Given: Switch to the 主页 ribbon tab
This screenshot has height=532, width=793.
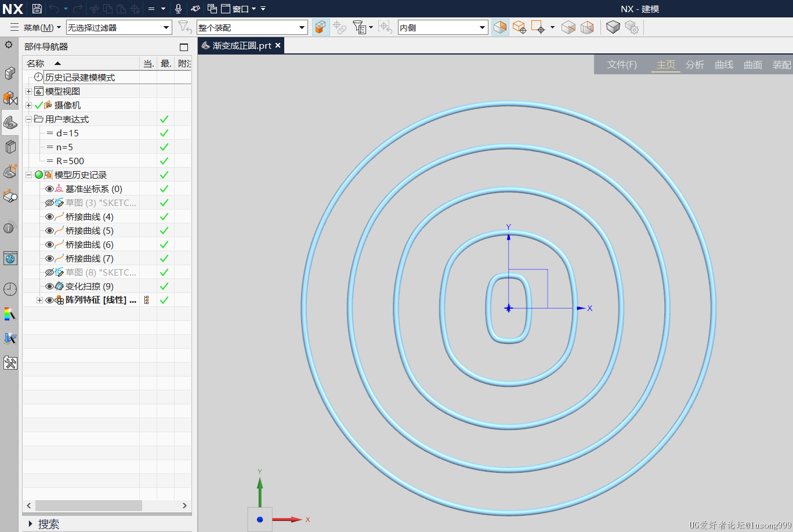Looking at the screenshot, I should [666, 64].
